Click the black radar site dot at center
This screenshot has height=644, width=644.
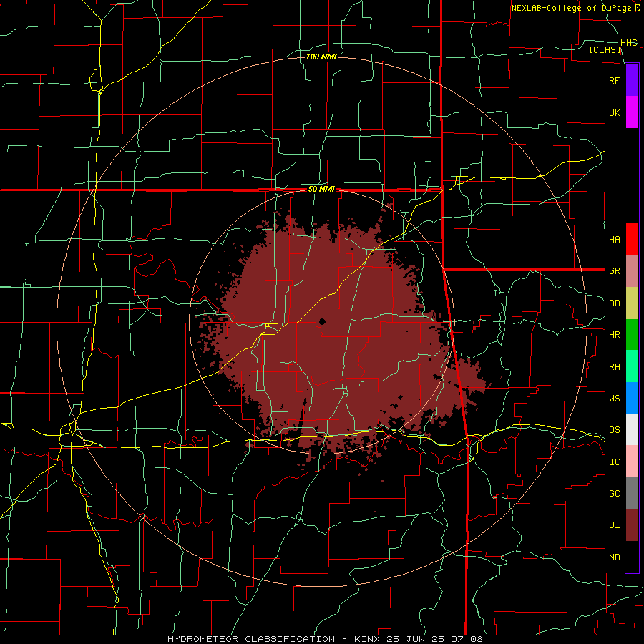click(322, 321)
